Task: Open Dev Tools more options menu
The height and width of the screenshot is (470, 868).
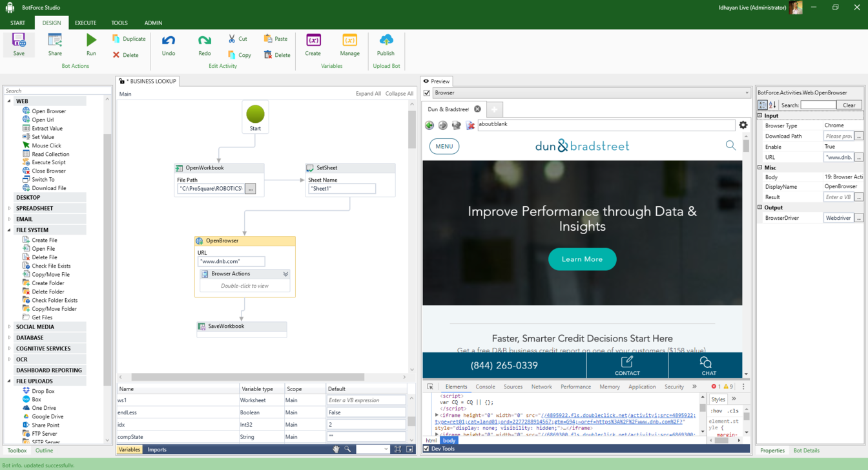Action: pyautogui.click(x=743, y=387)
